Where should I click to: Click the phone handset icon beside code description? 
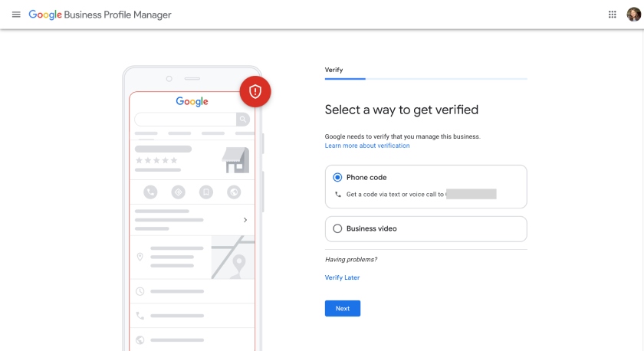click(x=337, y=195)
